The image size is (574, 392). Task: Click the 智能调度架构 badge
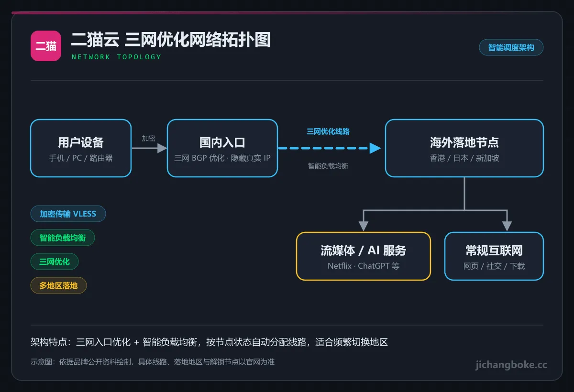pos(511,48)
